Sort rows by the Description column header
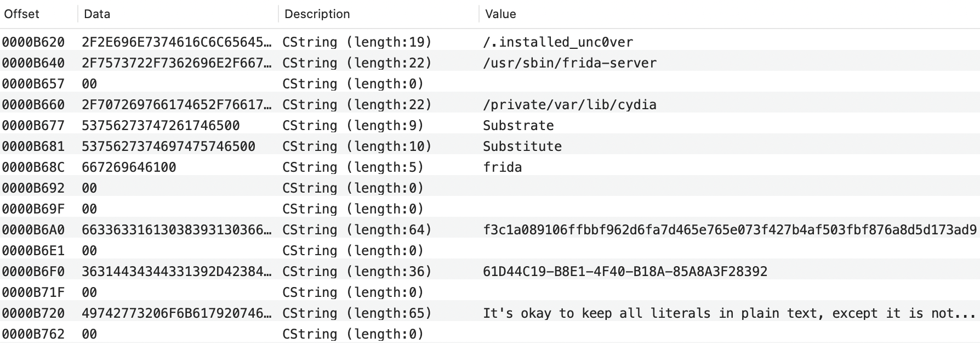 317,14
